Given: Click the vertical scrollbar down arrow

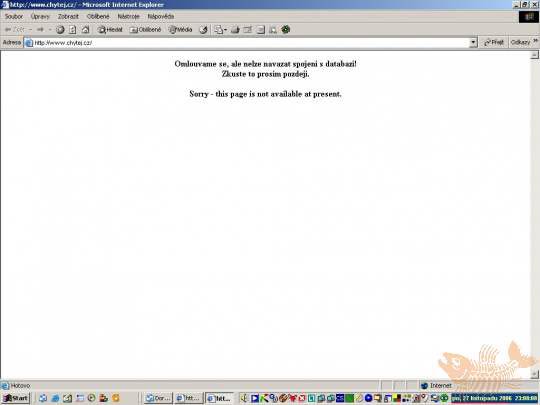Looking at the screenshot, I should [x=534, y=374].
